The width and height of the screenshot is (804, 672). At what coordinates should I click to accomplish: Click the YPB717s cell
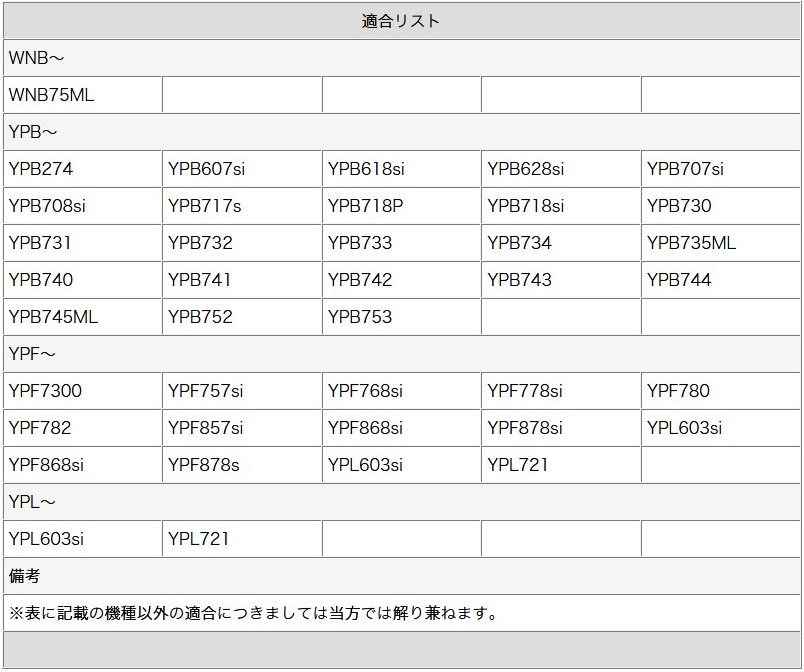point(242,206)
